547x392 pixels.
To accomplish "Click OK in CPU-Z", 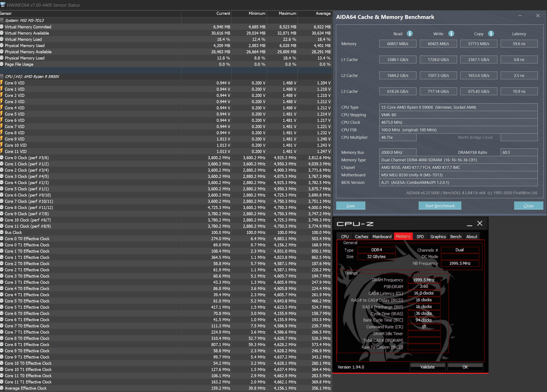I will [465, 367].
